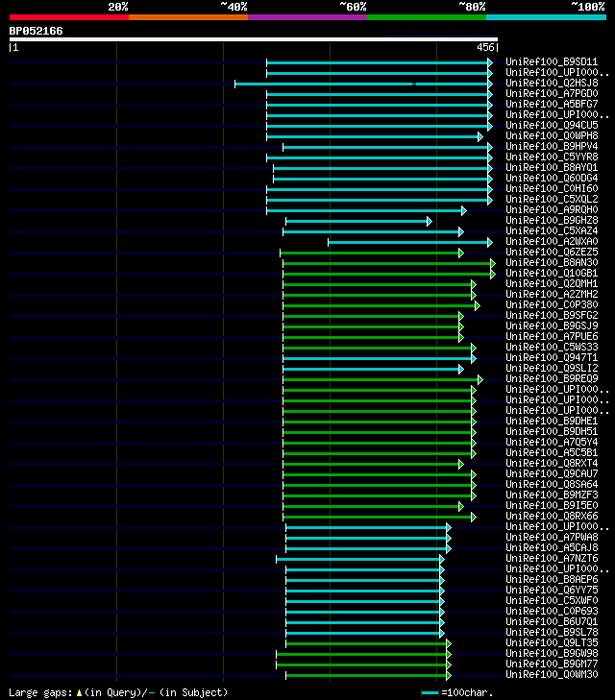
Task: Click the red 20% identity legend segment
Action: click(x=69, y=17)
